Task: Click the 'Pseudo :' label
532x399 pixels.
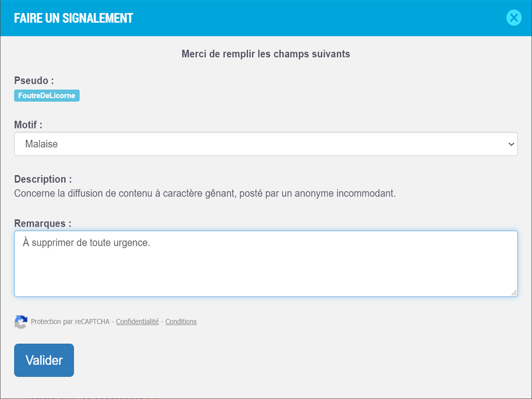Action: tap(34, 81)
